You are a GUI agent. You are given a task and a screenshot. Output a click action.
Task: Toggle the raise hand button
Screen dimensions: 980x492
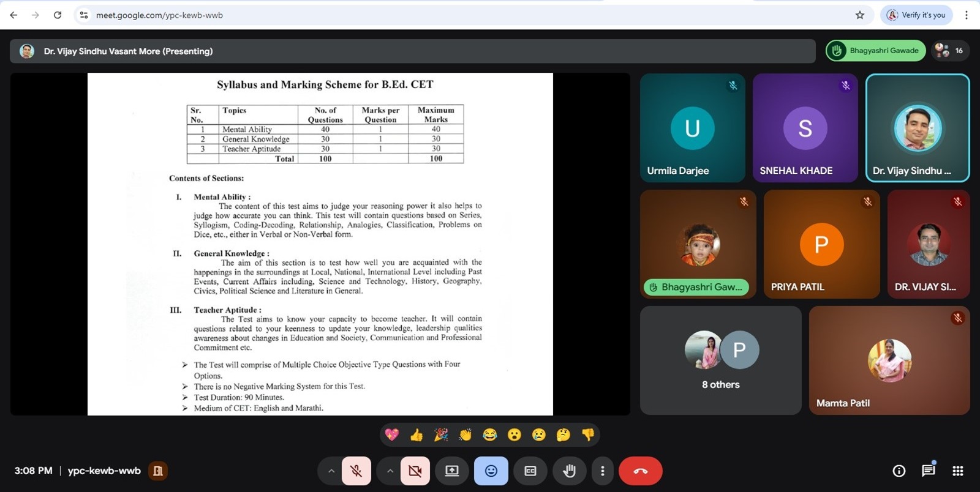tap(569, 471)
